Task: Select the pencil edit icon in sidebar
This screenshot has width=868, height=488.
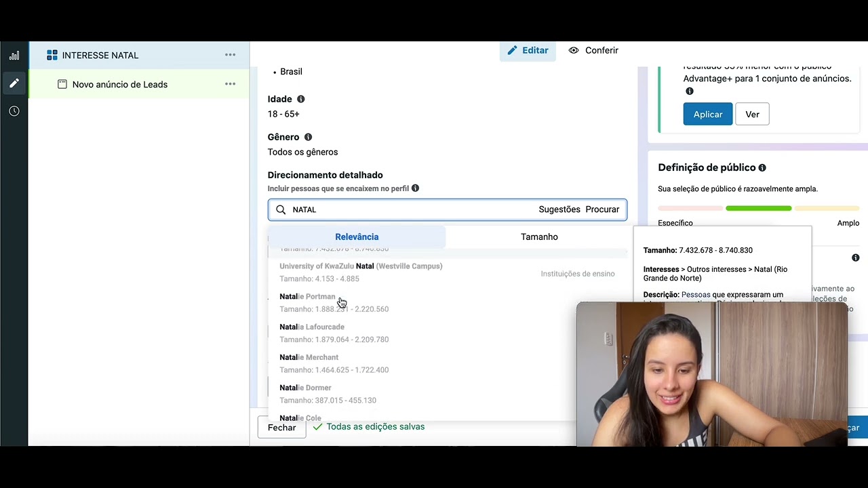Action: [x=14, y=83]
